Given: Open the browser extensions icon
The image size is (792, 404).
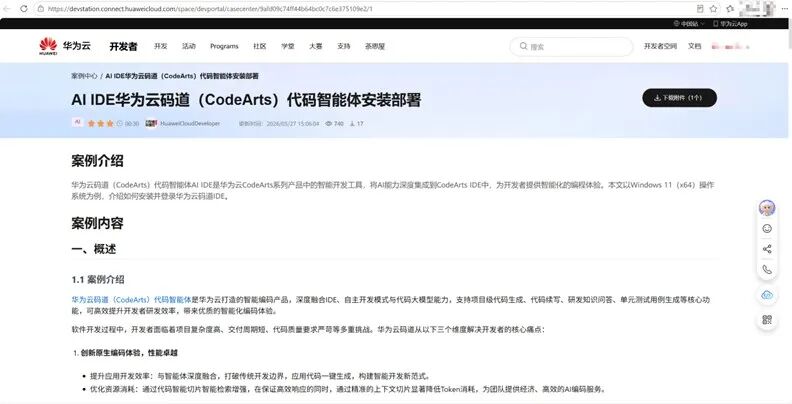Looking at the screenshot, I should pos(730,9).
